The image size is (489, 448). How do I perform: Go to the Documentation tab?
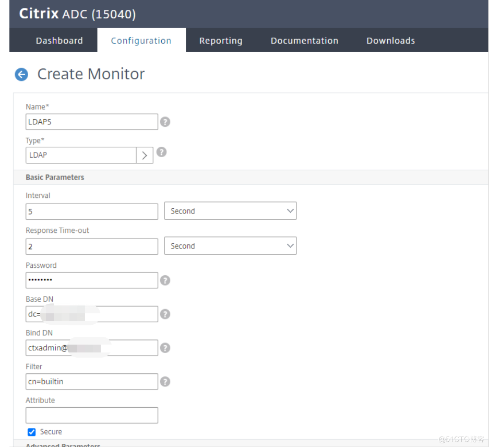tap(304, 41)
